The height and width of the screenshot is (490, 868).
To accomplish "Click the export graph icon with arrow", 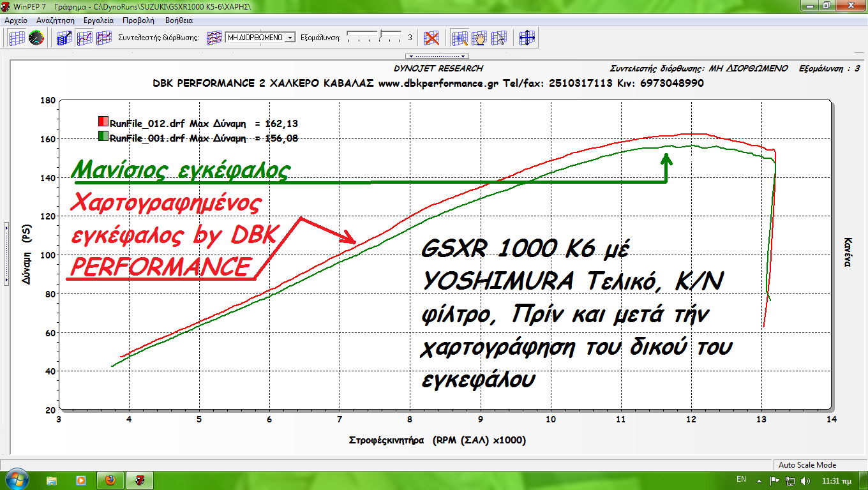I will click(x=64, y=38).
